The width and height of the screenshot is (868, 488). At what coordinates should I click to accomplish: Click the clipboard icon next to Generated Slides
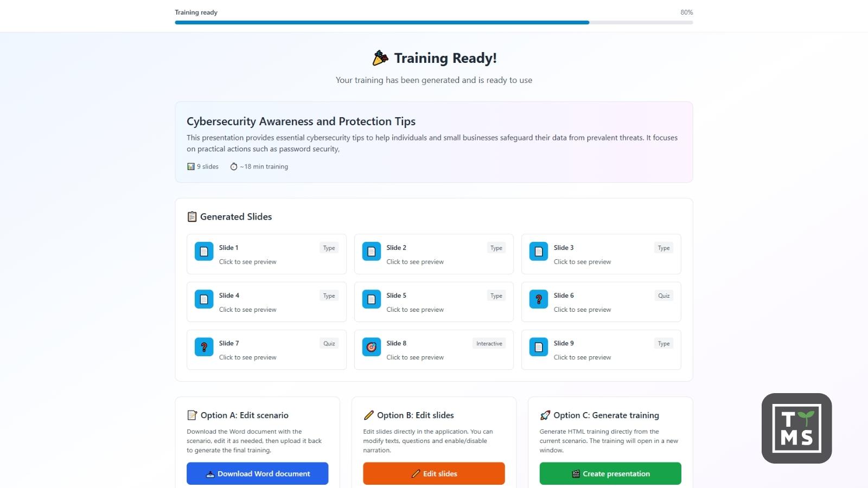click(x=192, y=217)
